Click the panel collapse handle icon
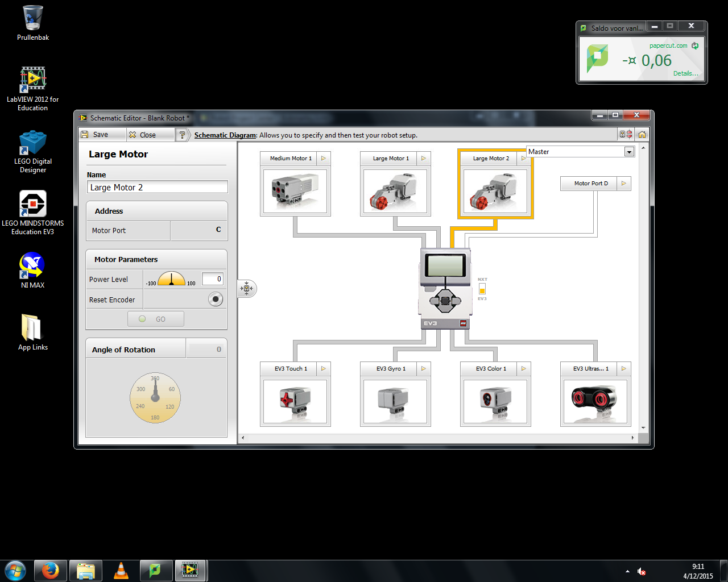 point(247,289)
